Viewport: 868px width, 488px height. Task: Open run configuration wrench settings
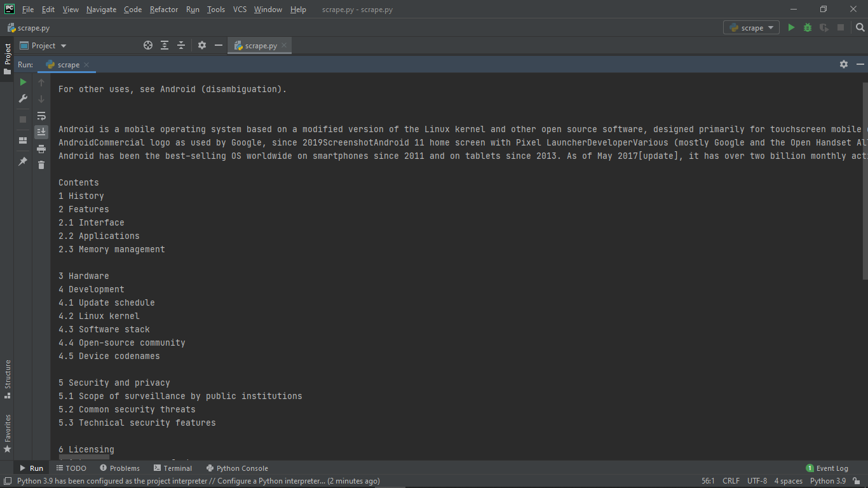coord(23,98)
